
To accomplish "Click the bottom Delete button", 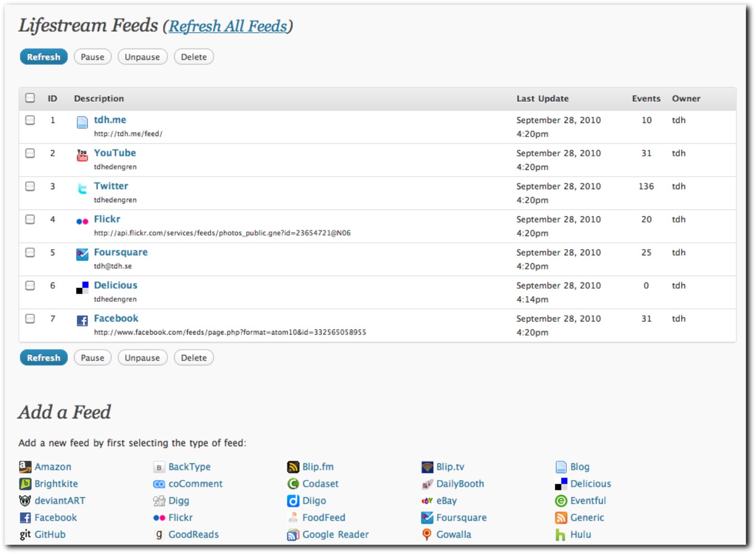I will [x=194, y=358].
